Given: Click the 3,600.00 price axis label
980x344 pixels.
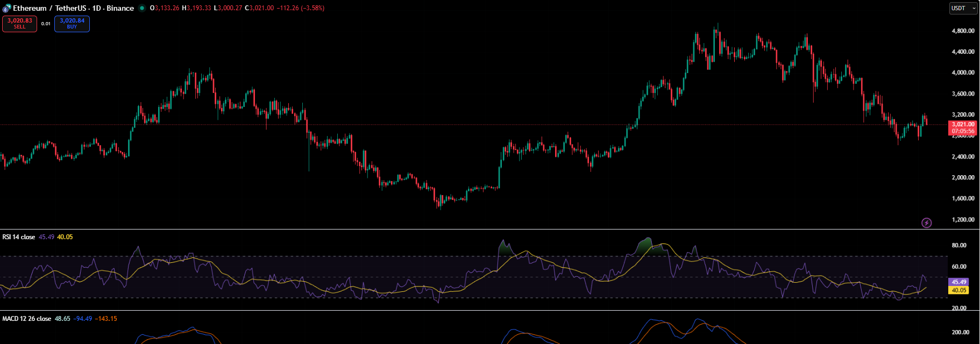Looking at the screenshot, I should 963,94.
